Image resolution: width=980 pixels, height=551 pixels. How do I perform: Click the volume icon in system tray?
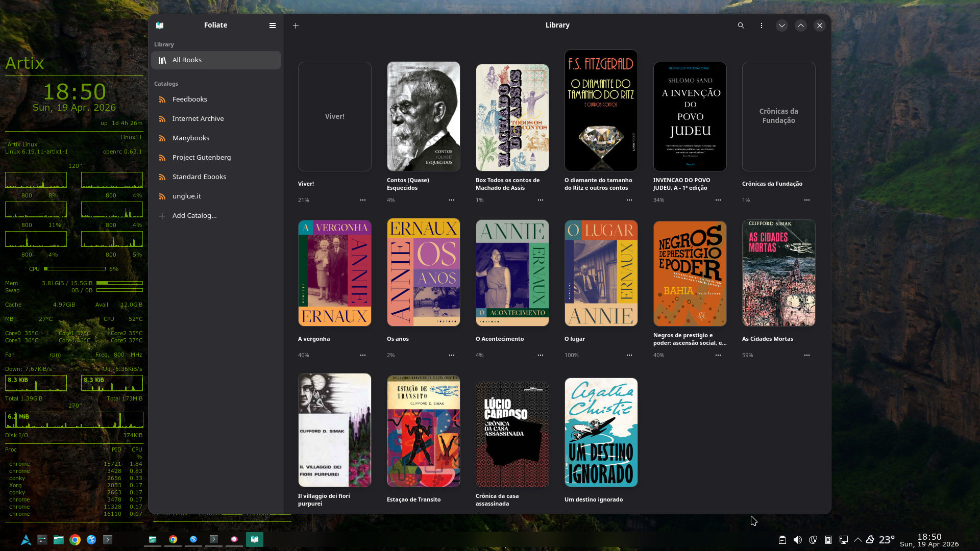(x=797, y=540)
